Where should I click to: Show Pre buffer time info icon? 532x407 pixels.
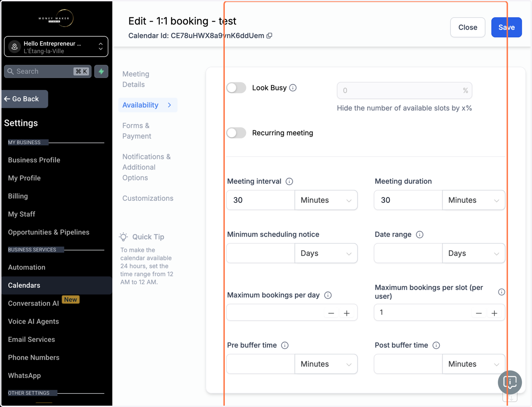285,345
